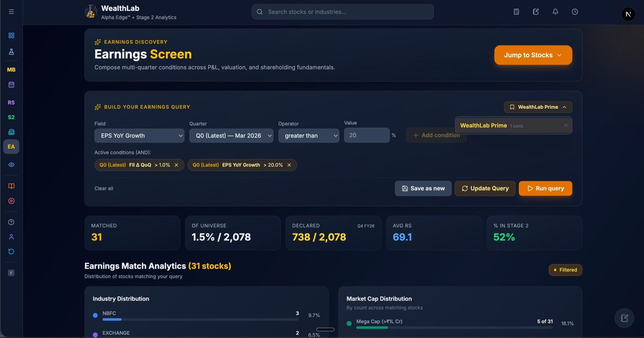This screenshot has width=644, height=338.
Task: Remove the EPS YoY Growth condition chip
Action: 289,165
